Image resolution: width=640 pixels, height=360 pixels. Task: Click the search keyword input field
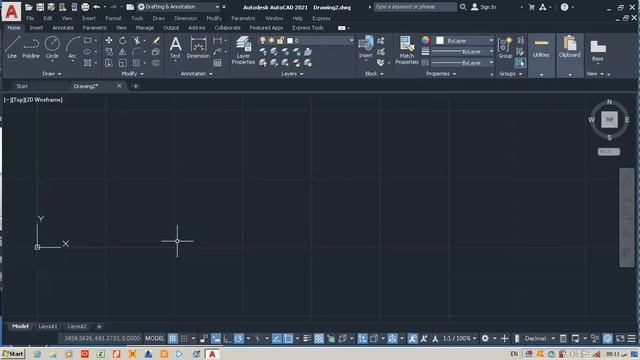tap(415, 7)
